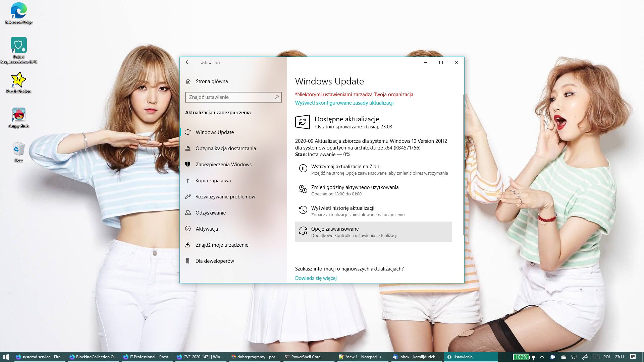The image size is (644, 362).
Task: Go to Odzyskiwanie recovery section
Action: coord(211,213)
